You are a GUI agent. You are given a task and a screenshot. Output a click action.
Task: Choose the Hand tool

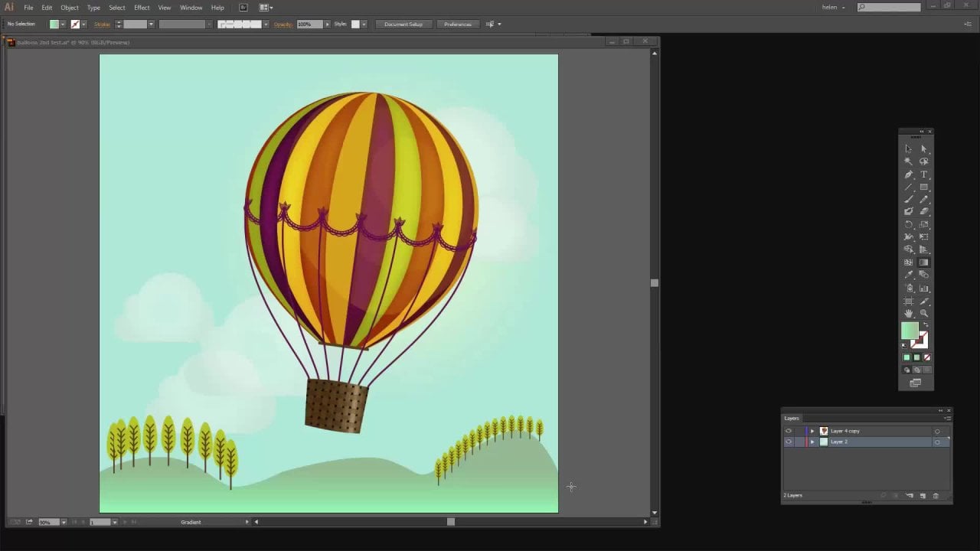click(909, 314)
